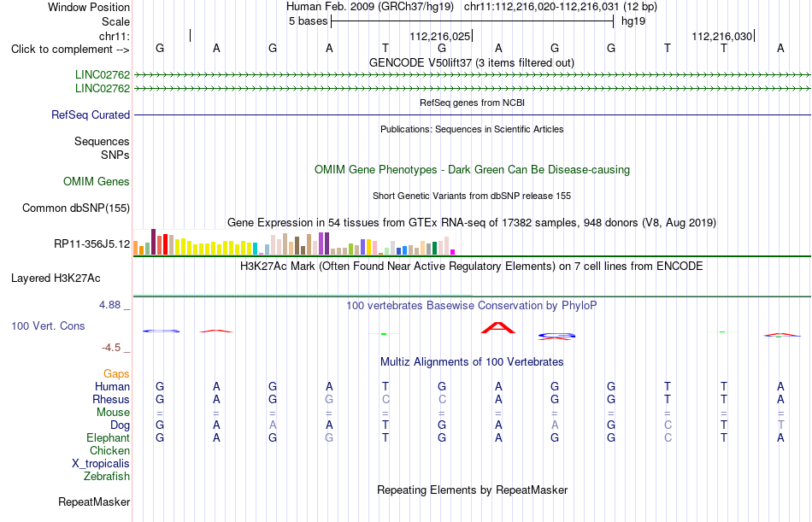
Task: Select the Human alignment row label
Action: point(112,387)
